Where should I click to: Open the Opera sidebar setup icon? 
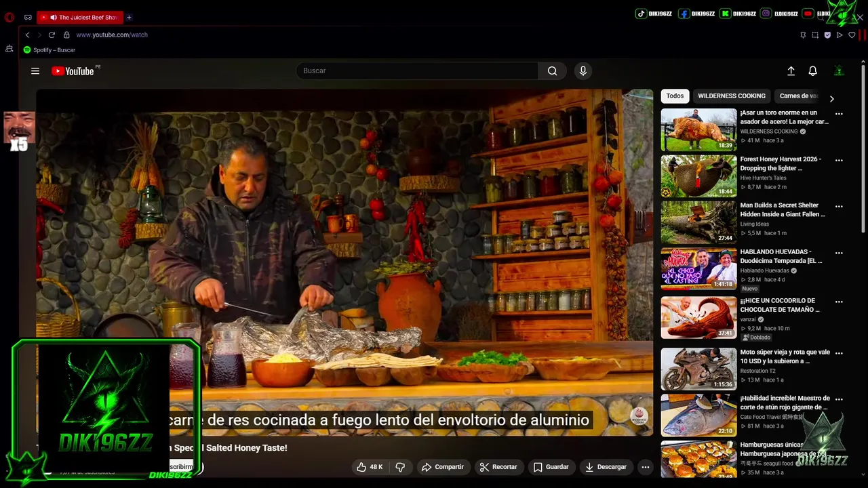click(x=9, y=49)
